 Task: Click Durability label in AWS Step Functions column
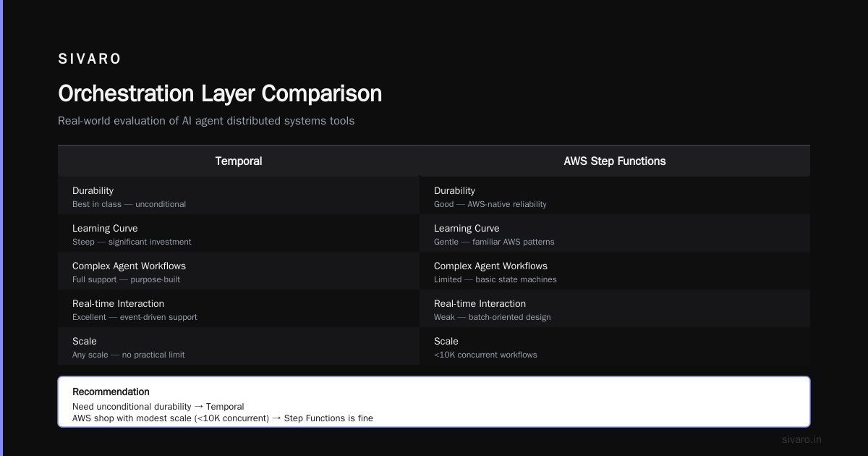454,190
